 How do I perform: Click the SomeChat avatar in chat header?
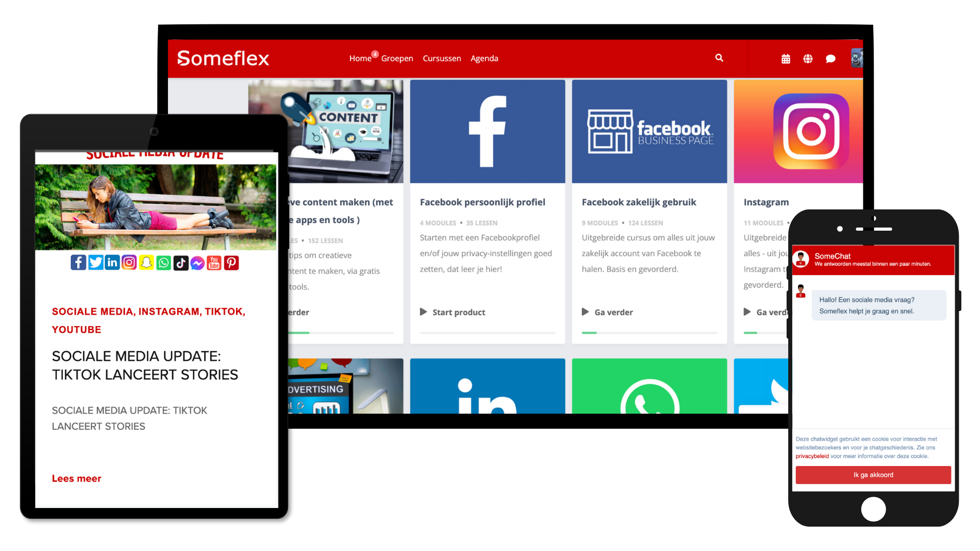coord(801,259)
